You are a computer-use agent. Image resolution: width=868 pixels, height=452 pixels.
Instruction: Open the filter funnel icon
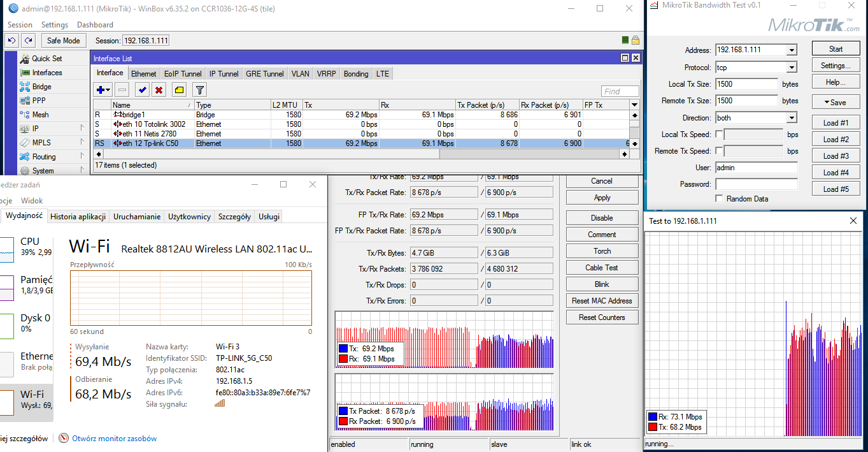pos(199,91)
